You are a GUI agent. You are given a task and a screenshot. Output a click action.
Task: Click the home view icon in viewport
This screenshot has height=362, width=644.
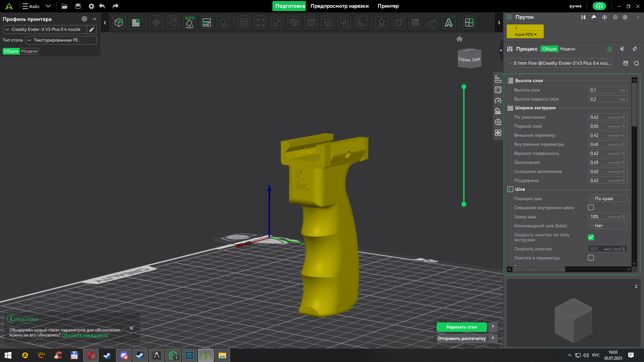[x=460, y=39]
